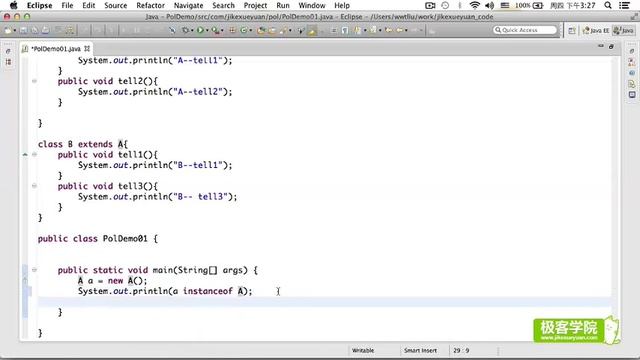Toggle Skip All Breakpoints icon
This screenshot has width=640, height=360.
[172, 30]
